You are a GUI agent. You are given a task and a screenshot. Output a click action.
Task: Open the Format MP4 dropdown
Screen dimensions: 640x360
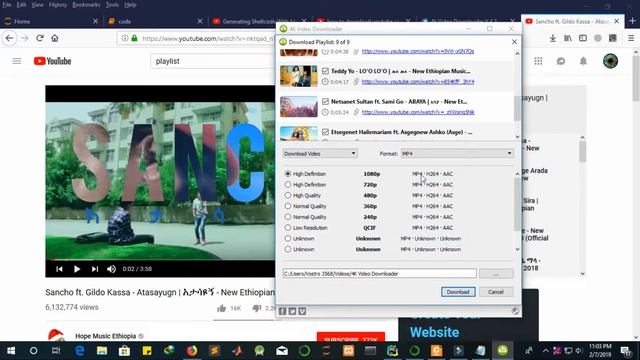(457, 153)
